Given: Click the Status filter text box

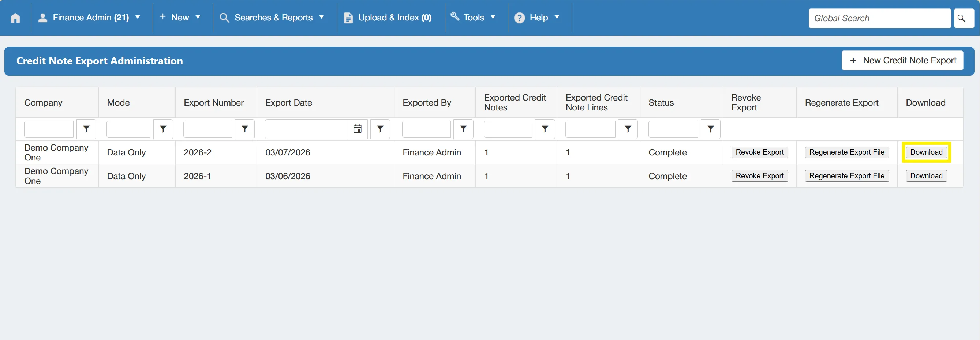Looking at the screenshot, I should point(673,129).
